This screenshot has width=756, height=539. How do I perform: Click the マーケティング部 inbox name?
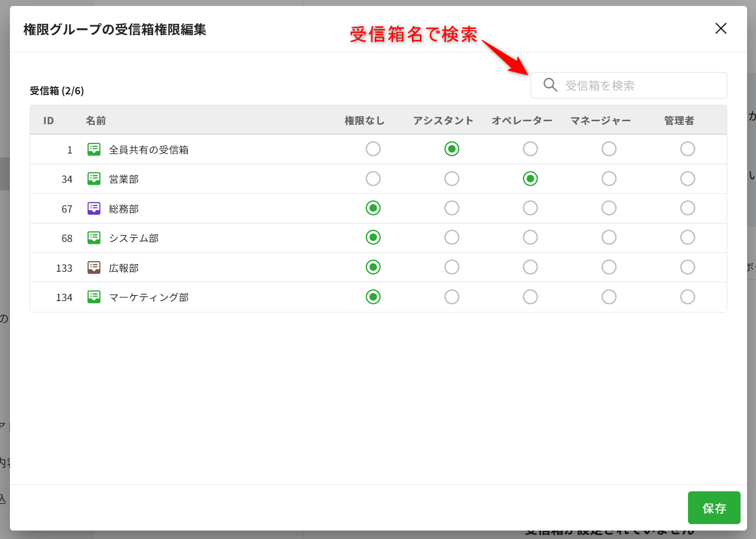coord(149,298)
